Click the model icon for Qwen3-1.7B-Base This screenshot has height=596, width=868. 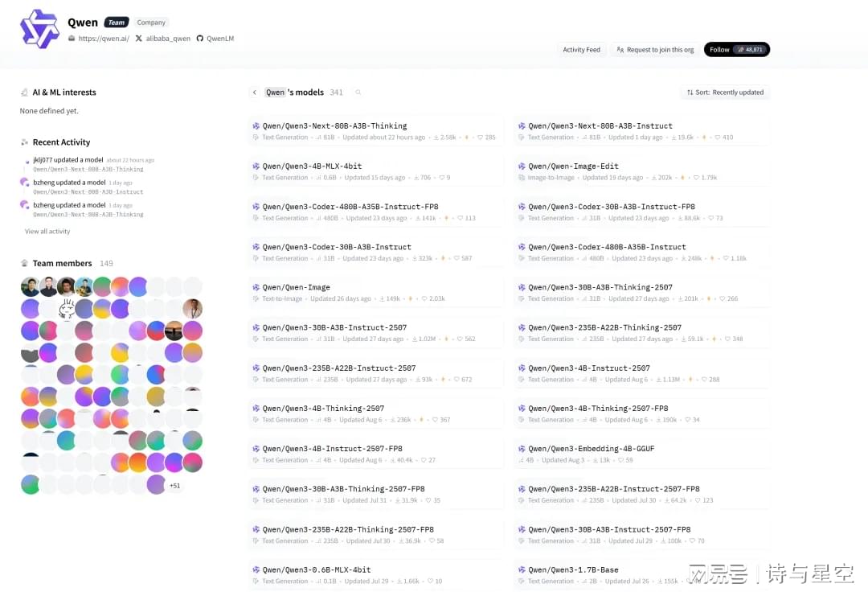tap(522, 570)
